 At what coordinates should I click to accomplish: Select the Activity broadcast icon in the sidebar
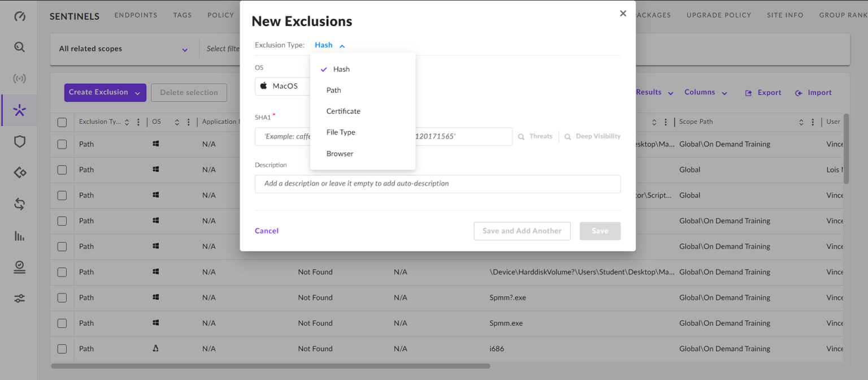19,78
